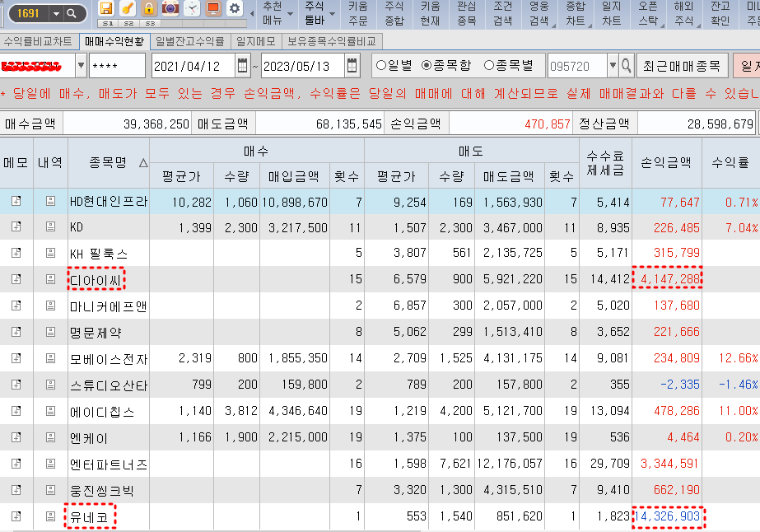The width and height of the screenshot is (760, 532).
Task: Select the S1 screen slot
Action: click(108, 23)
